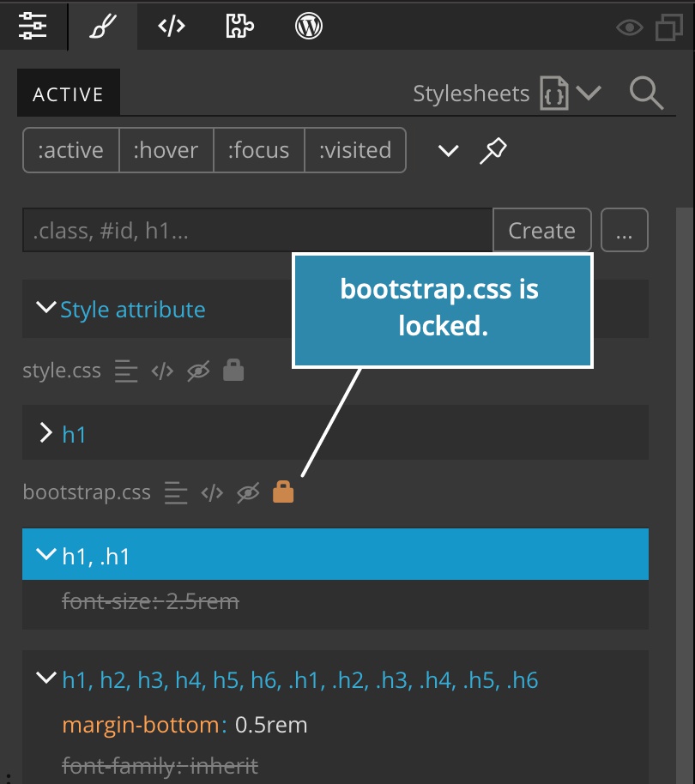The width and height of the screenshot is (695, 784).
Task: Collapse the h1, h2, h3 headings rule
Action: [x=46, y=678]
